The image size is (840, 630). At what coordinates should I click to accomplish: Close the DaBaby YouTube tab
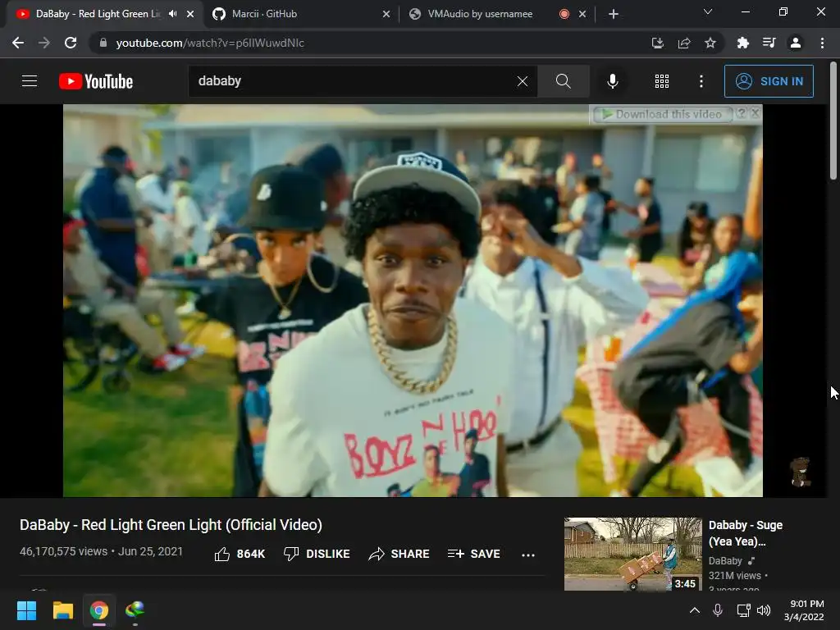(190, 14)
